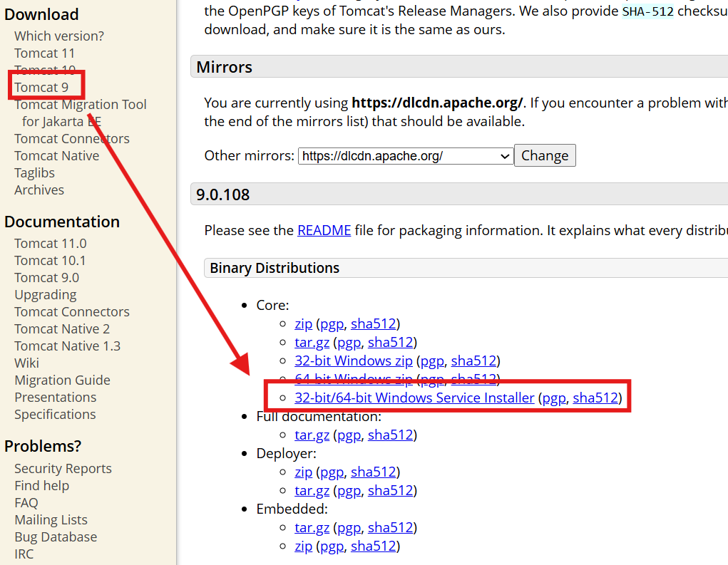728x565 pixels.
Task: Open pgp signature for Embedded zip
Action: coord(332,546)
